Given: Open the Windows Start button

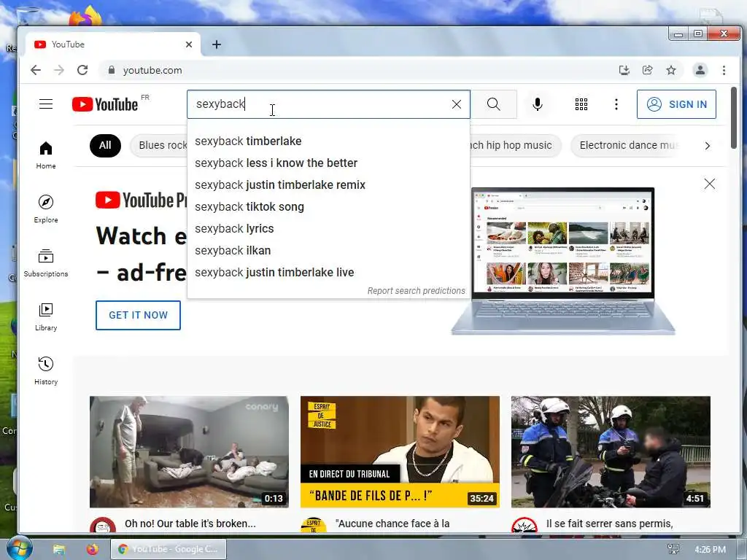Looking at the screenshot, I should [19, 548].
